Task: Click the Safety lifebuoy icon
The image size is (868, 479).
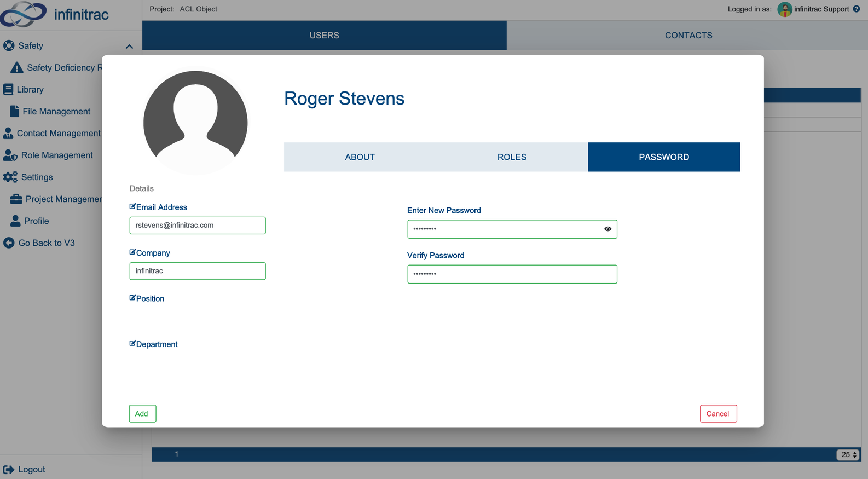Action: pos(9,45)
